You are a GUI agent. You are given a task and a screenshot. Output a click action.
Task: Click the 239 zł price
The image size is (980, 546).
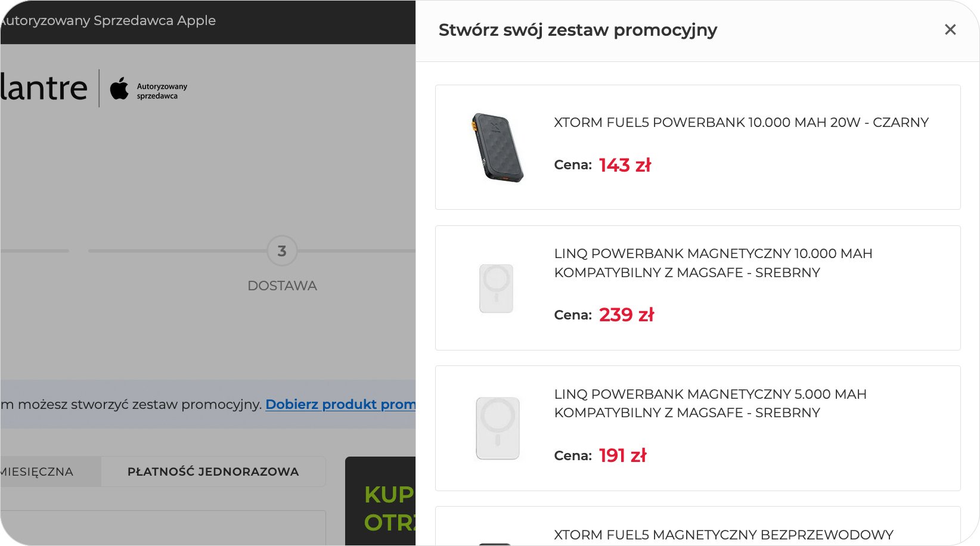click(626, 315)
